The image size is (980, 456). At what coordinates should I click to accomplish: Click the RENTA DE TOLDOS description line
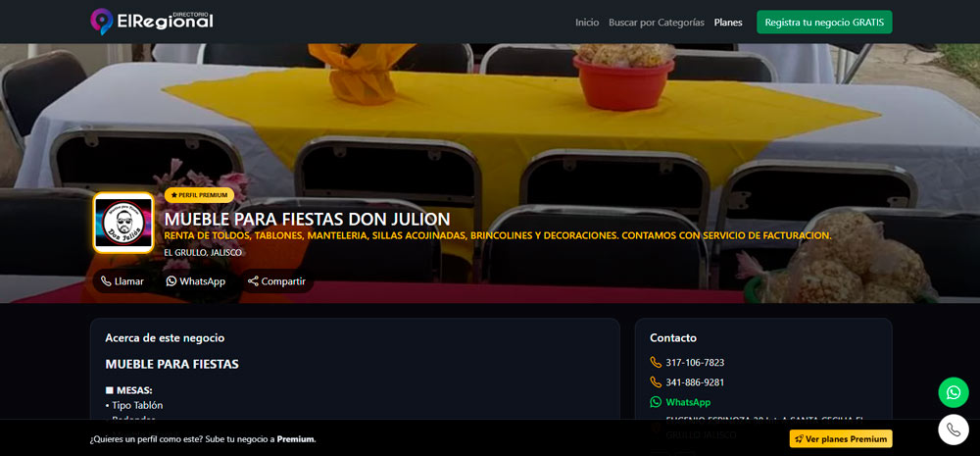tap(498, 235)
